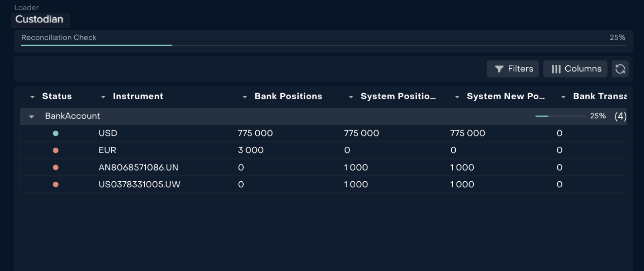Screen dimensions: 644x271
Task: Select the EUR instrument cell
Action: (107, 150)
